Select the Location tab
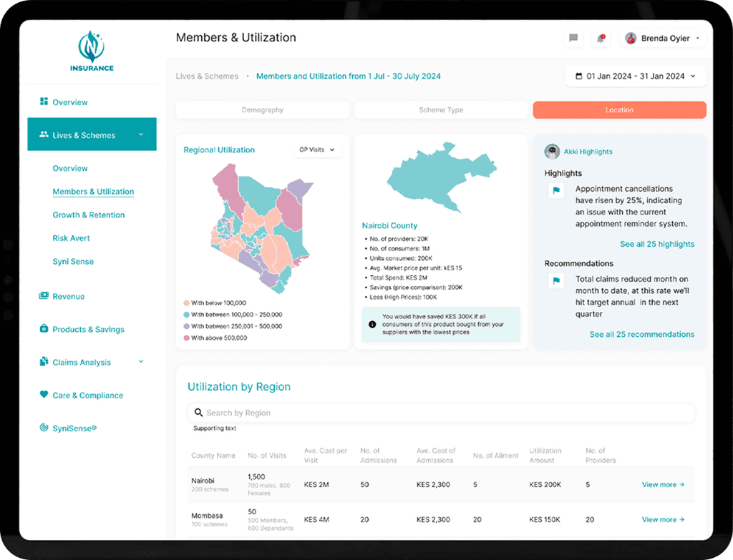 [x=619, y=109]
